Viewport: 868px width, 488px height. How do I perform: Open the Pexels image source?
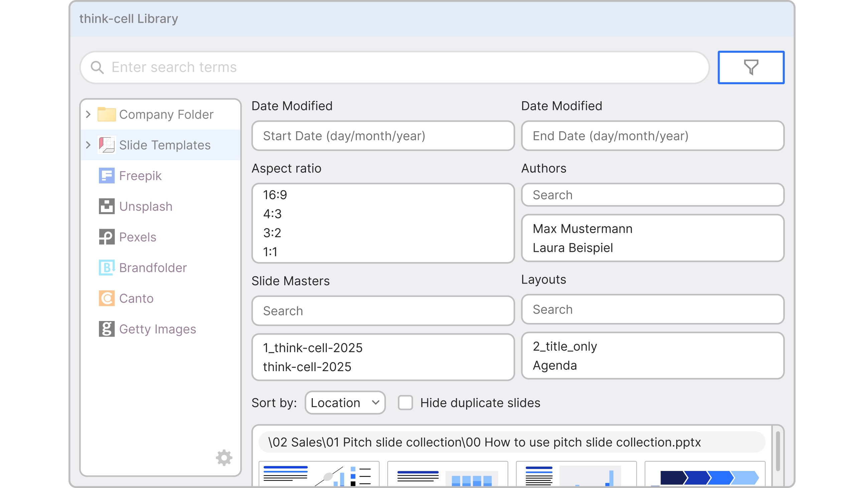point(137,237)
